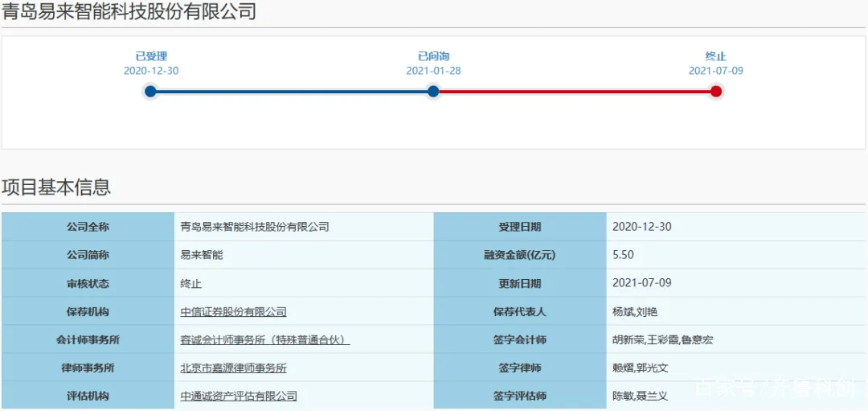Select the 已问询 stage label
868x411 pixels.
433,56
